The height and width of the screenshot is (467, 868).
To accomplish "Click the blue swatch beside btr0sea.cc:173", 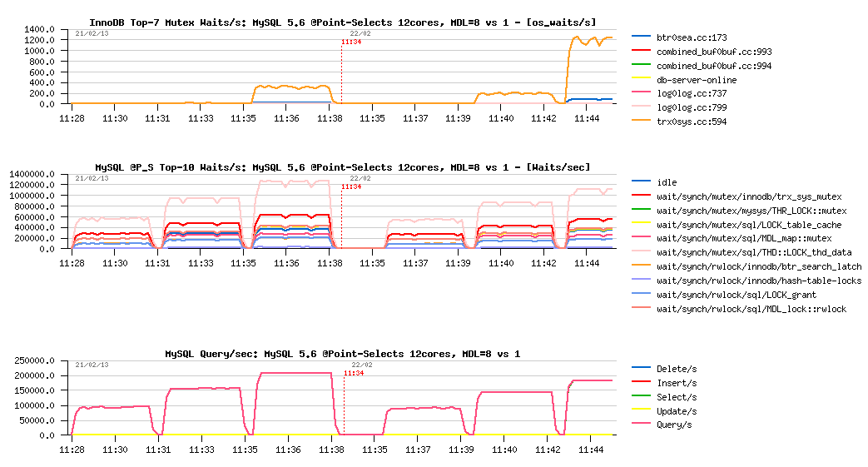I will (641, 36).
